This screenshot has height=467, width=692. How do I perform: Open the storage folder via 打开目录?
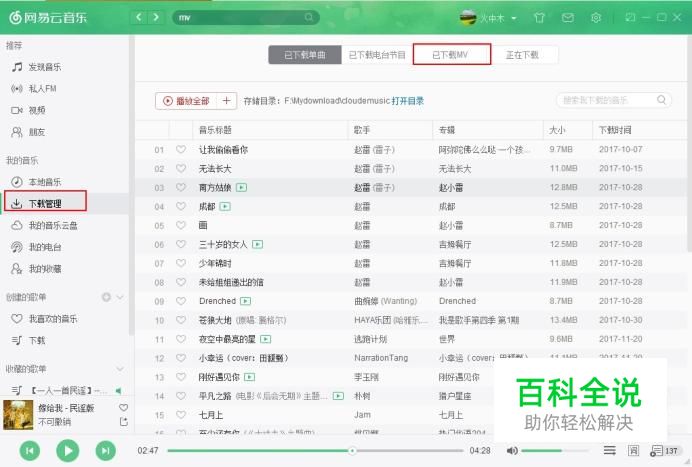[407, 101]
